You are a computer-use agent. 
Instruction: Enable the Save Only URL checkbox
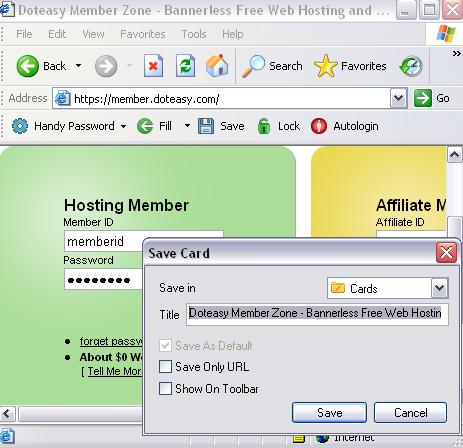tap(165, 366)
